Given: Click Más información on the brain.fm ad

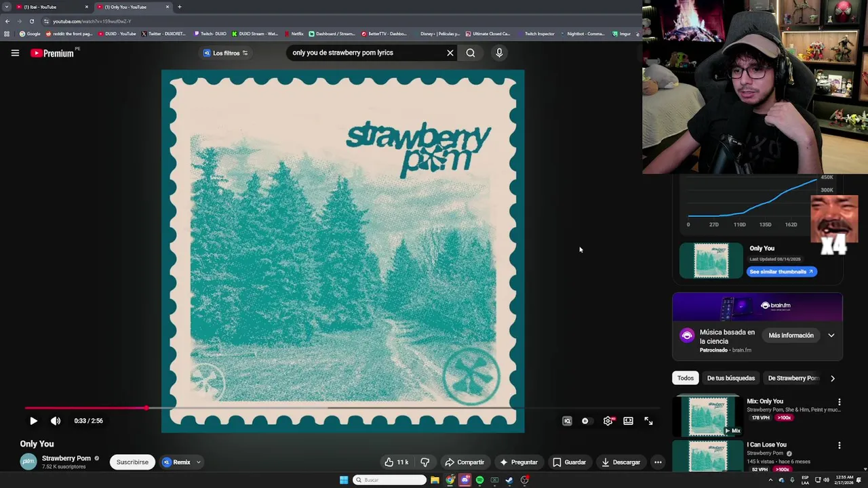Looking at the screenshot, I should point(791,335).
